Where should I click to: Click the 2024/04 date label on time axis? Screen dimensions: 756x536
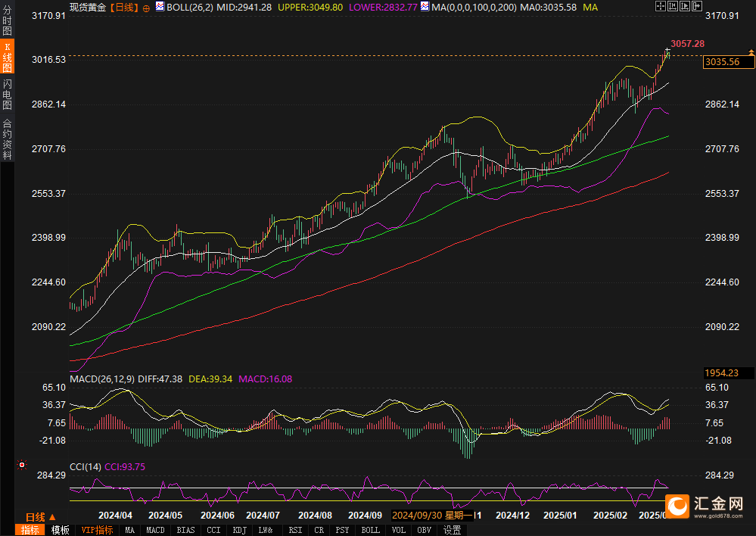115,516
